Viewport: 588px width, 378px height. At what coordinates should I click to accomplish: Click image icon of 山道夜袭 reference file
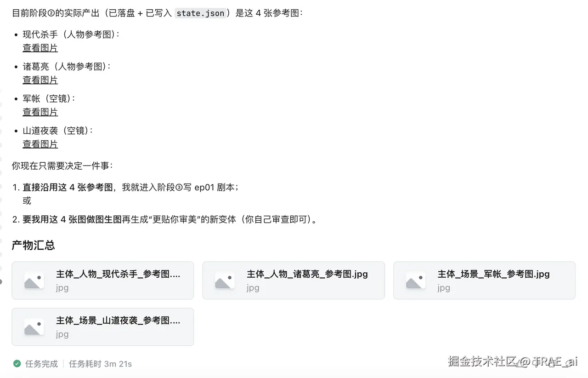click(34, 326)
